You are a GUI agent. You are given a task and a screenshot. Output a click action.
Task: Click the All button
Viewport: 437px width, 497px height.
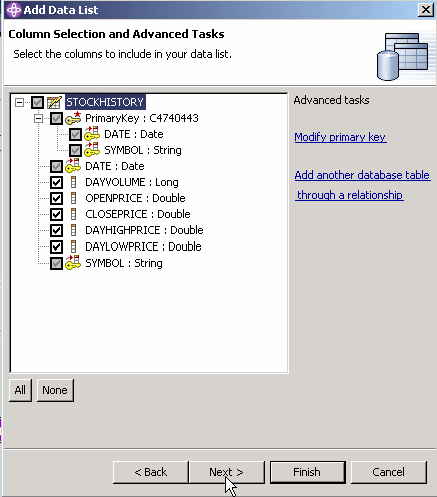[20, 390]
